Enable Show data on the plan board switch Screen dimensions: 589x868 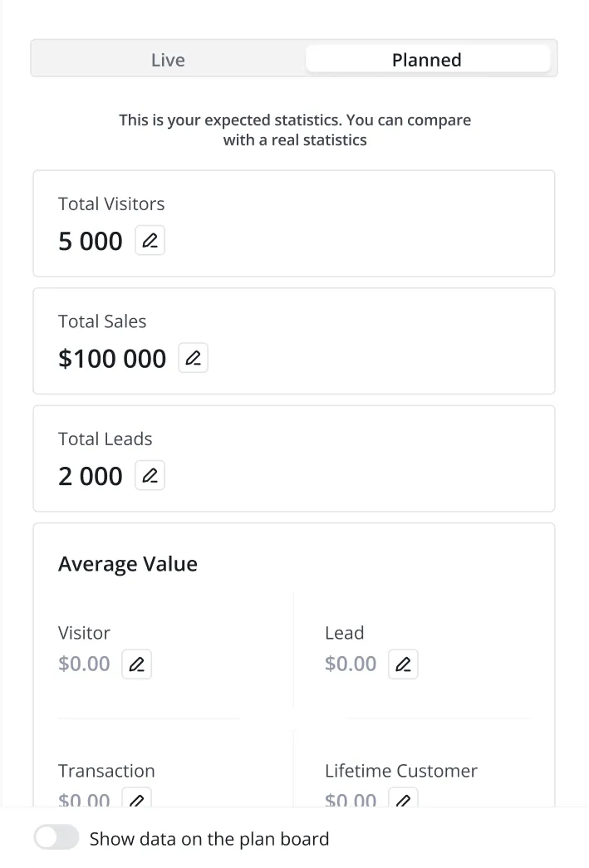tap(56, 838)
